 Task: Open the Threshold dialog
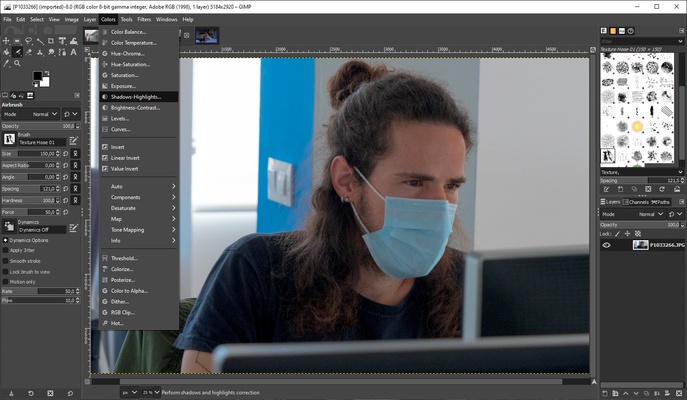139,258
